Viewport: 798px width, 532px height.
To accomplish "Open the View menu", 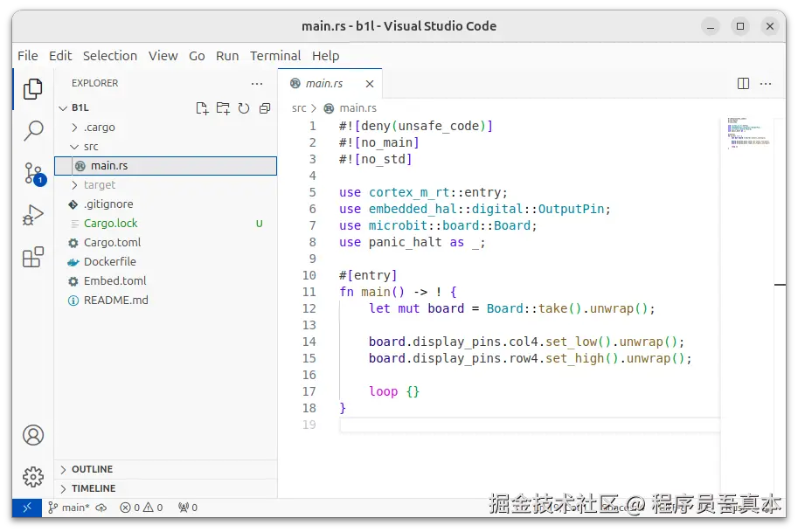I will (x=163, y=55).
